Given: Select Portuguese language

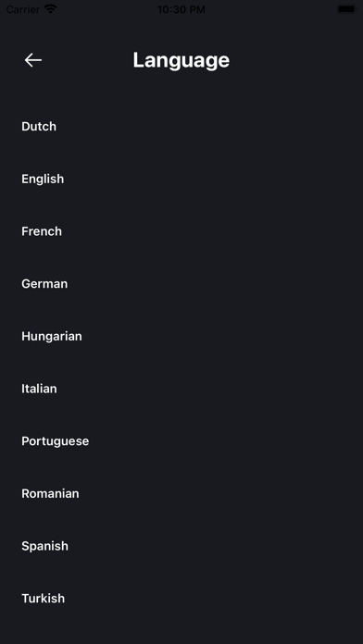Looking at the screenshot, I should click(55, 441).
